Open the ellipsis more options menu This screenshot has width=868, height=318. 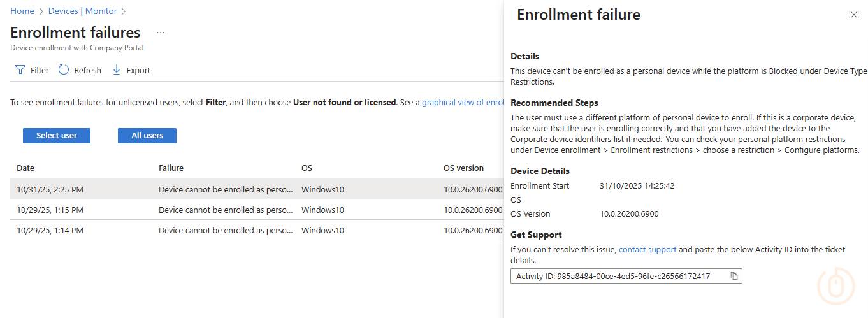161,33
